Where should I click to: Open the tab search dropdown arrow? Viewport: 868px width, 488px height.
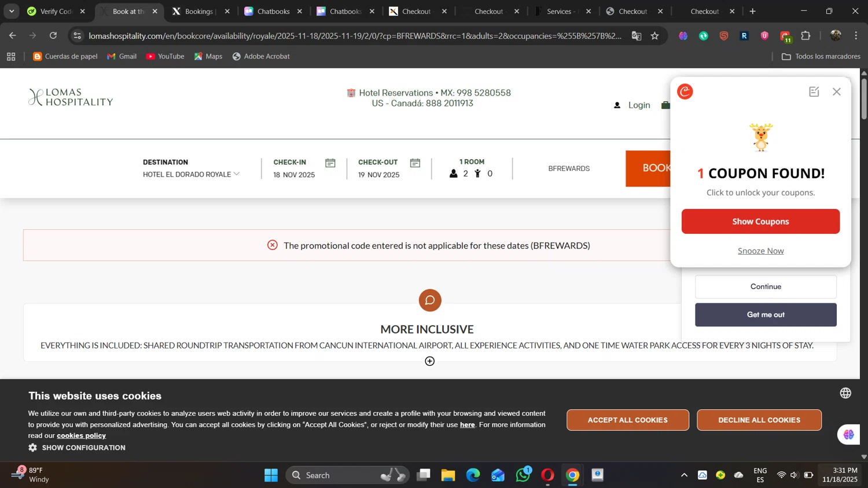(x=12, y=11)
